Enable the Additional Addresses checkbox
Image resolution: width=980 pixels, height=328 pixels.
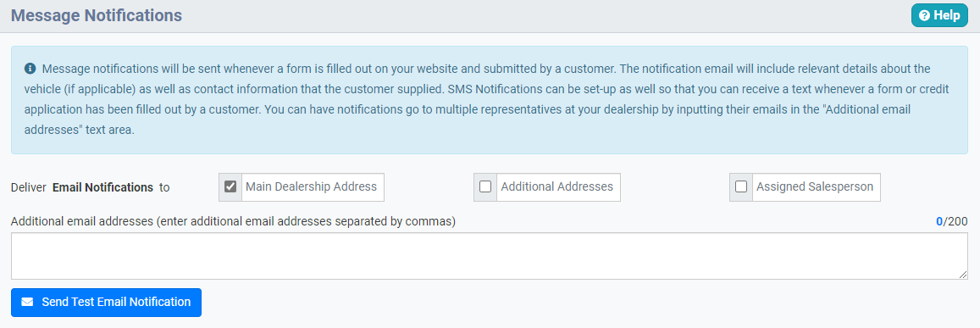[x=485, y=186]
